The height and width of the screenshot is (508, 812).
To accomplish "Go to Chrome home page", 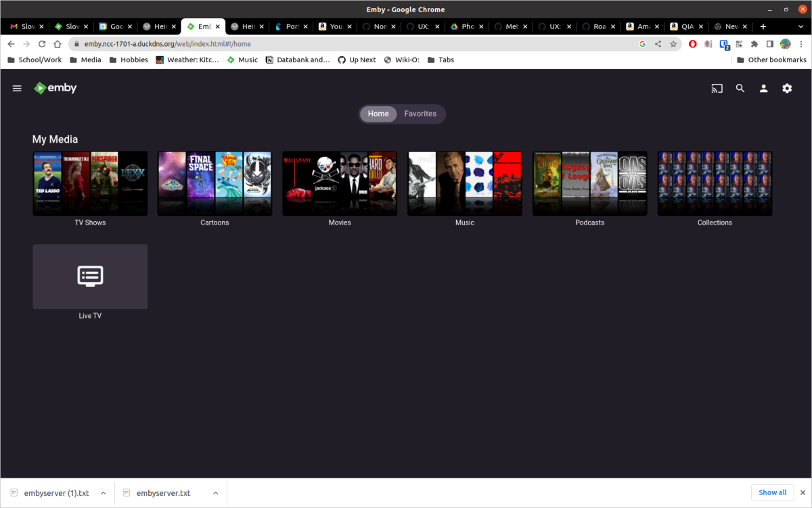I will [58, 44].
